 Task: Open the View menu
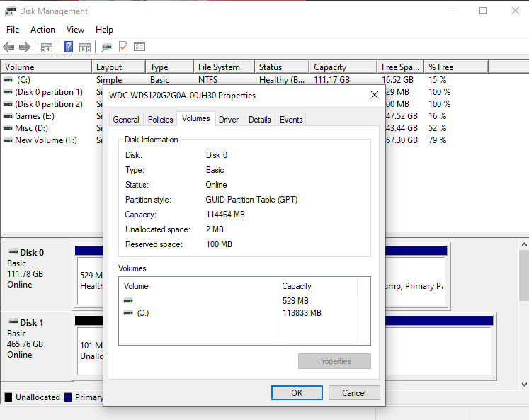coord(75,30)
